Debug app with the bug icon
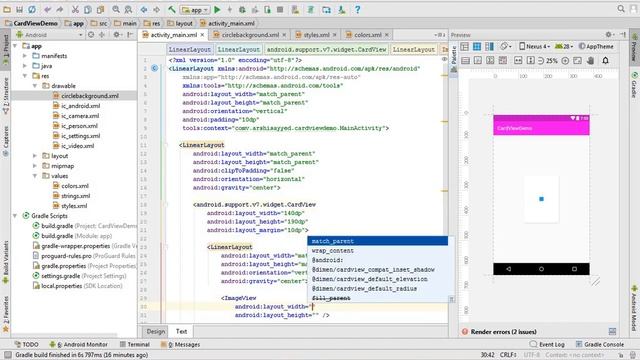The image size is (640, 360). pyautogui.click(x=242, y=9)
